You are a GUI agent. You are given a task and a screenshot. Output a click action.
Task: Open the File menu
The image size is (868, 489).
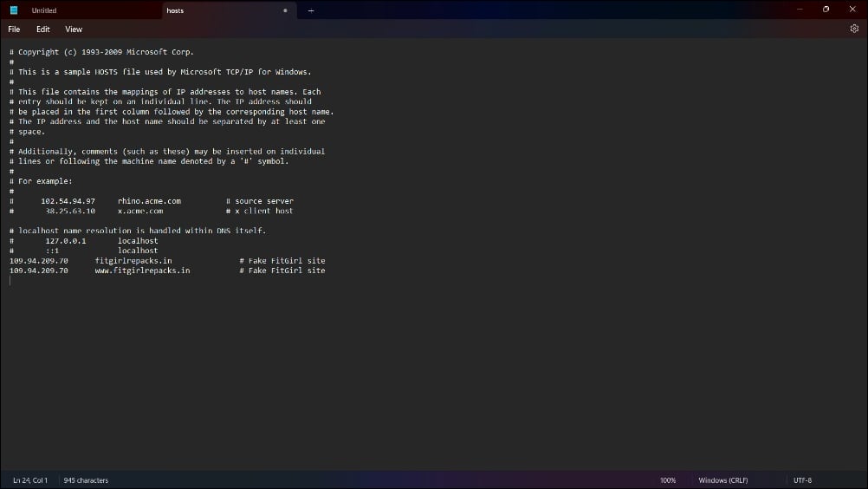coord(14,29)
